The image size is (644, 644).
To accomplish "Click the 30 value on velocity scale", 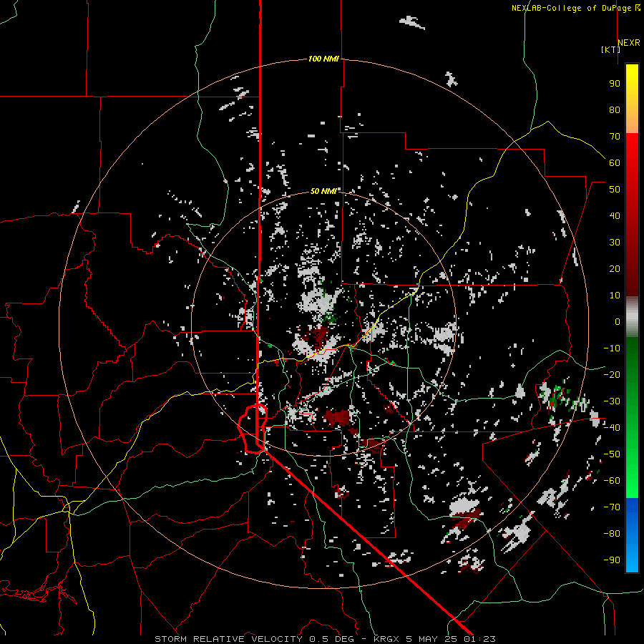I will click(x=615, y=243).
